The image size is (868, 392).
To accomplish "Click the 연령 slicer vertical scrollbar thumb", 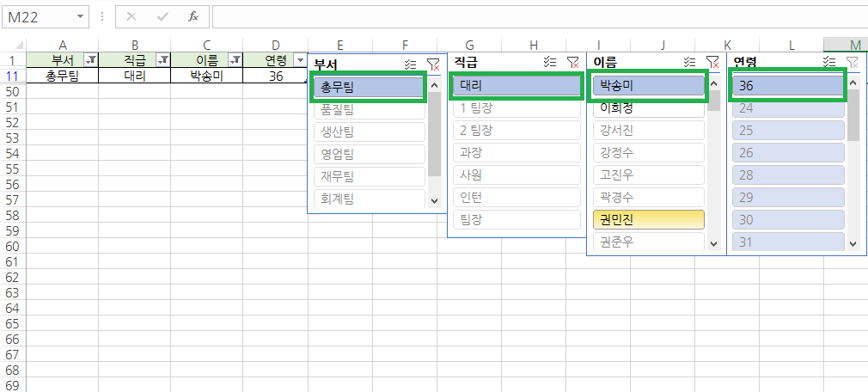I will (853, 115).
